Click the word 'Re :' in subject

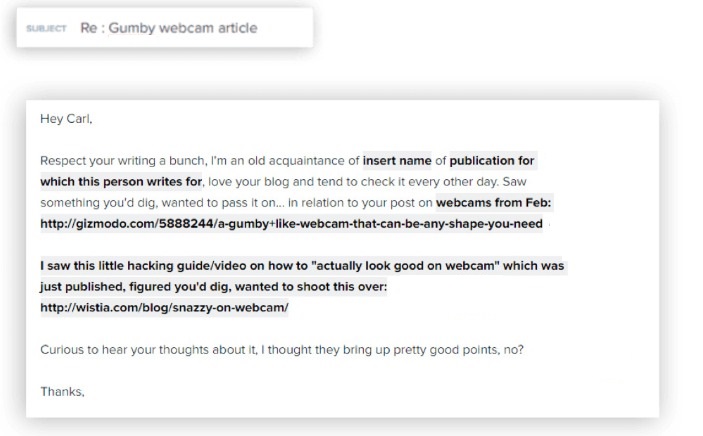92,28
